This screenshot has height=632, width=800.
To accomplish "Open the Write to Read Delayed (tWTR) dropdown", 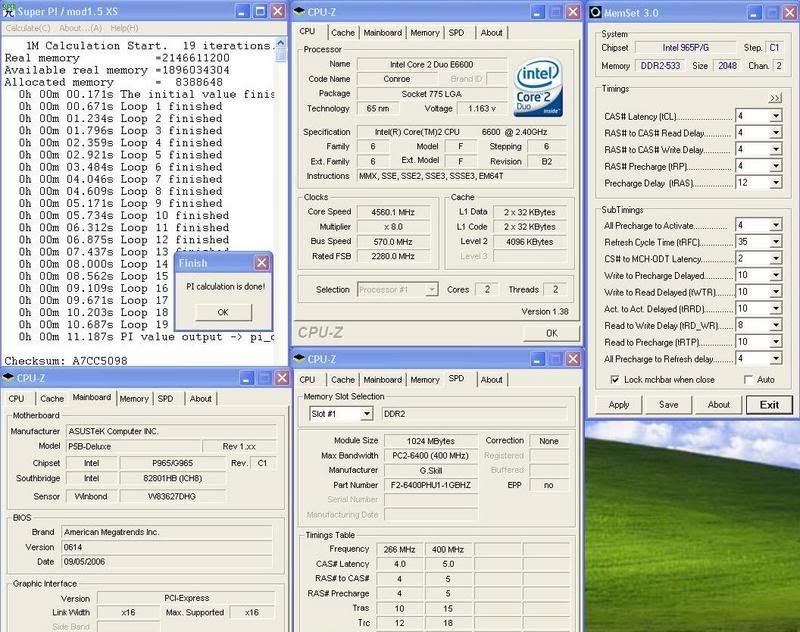I will [776, 292].
